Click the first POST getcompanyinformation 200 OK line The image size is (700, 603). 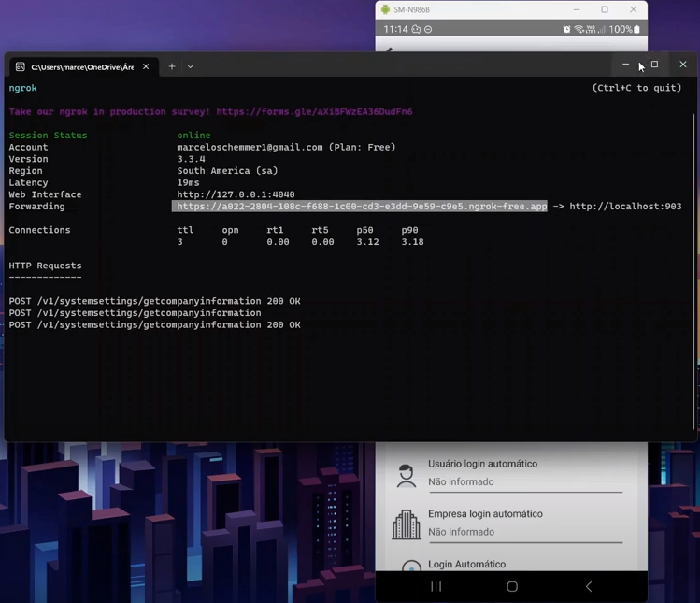pos(154,301)
